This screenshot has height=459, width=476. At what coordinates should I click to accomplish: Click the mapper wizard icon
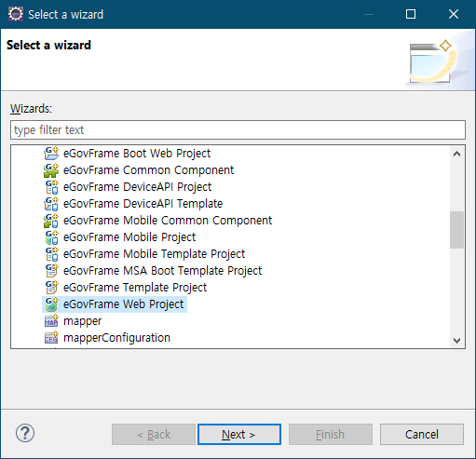tap(51, 321)
